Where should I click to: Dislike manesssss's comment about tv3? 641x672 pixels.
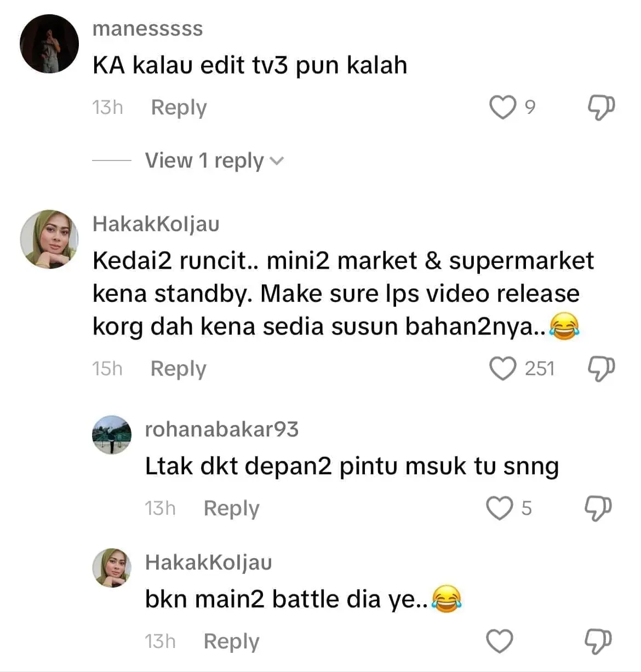pyautogui.click(x=601, y=107)
